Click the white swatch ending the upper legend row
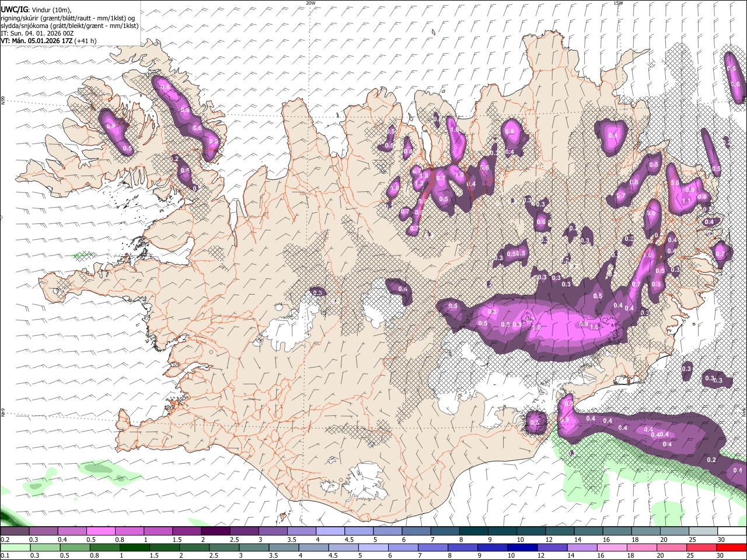Screen dimensions: 747x560 point(731,531)
